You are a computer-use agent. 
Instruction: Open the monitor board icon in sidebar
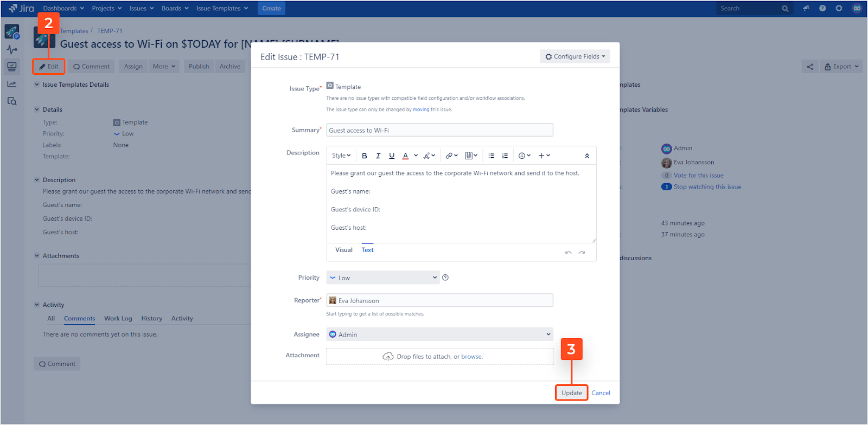coord(12,67)
